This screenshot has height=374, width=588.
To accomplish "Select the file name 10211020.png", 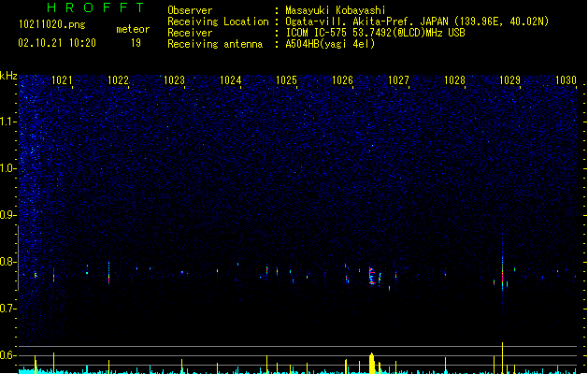I will pyautogui.click(x=52, y=24).
